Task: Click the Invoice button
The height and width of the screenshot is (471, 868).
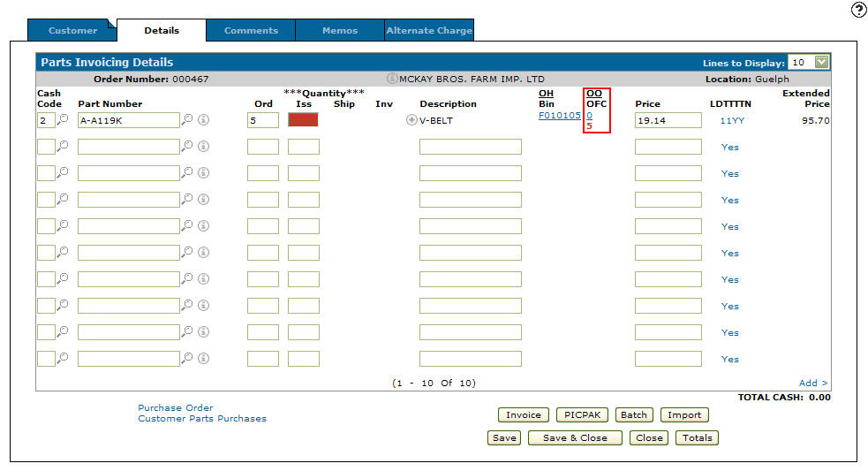Action: 523,415
